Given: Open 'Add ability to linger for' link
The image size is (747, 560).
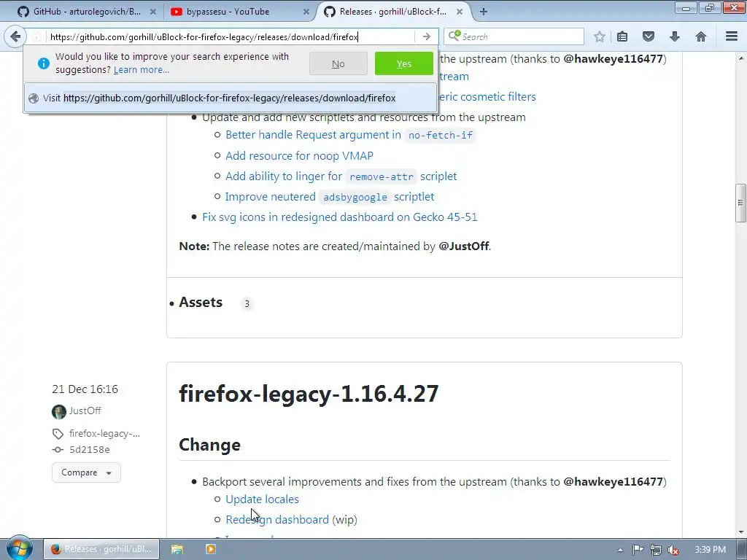Looking at the screenshot, I should pyautogui.click(x=284, y=176).
